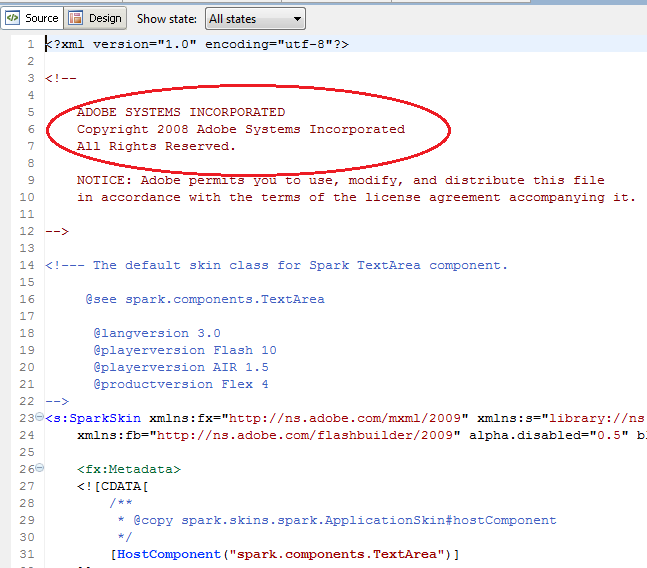Click the <![CDATA[ line
647x568 pixels.
[x=113, y=486]
